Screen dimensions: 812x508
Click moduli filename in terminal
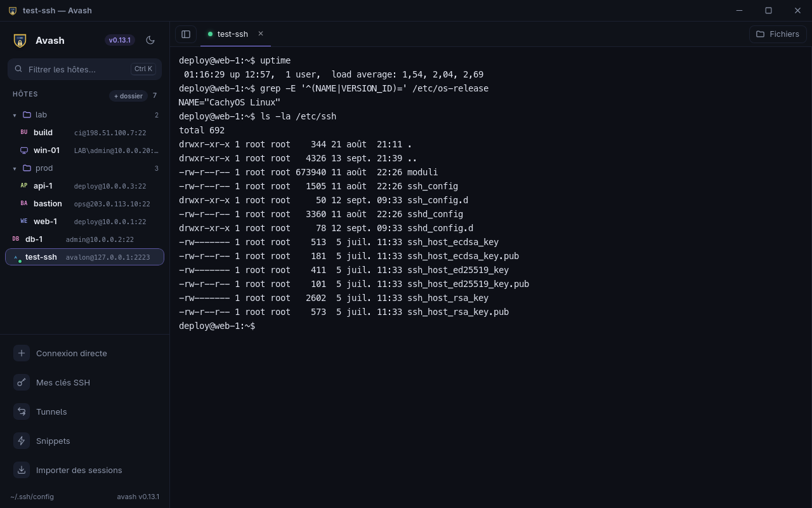coord(422,172)
